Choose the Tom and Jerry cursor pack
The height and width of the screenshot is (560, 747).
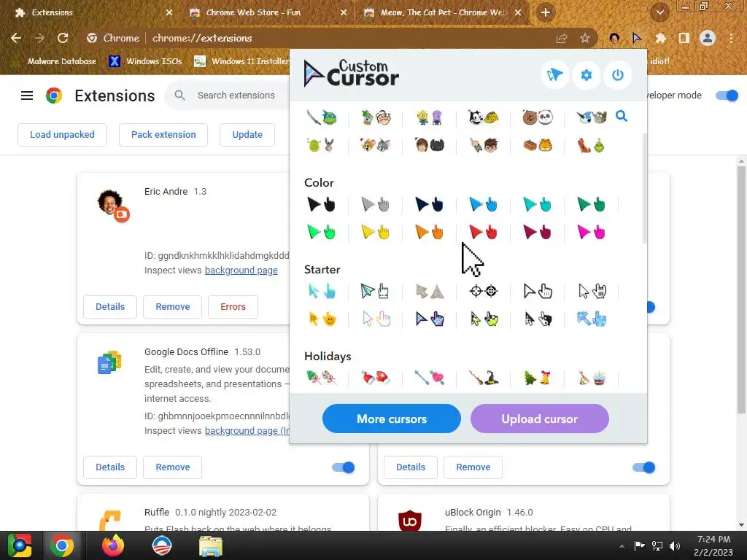376,145
